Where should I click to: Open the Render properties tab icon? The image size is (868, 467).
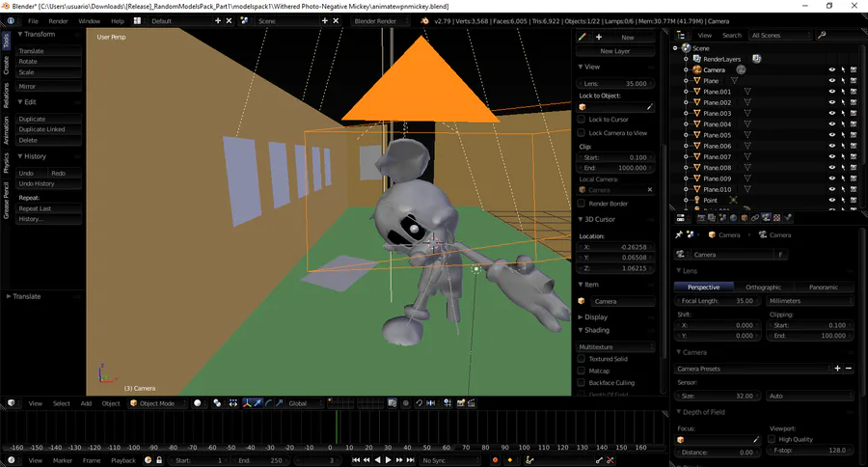pyautogui.click(x=701, y=218)
